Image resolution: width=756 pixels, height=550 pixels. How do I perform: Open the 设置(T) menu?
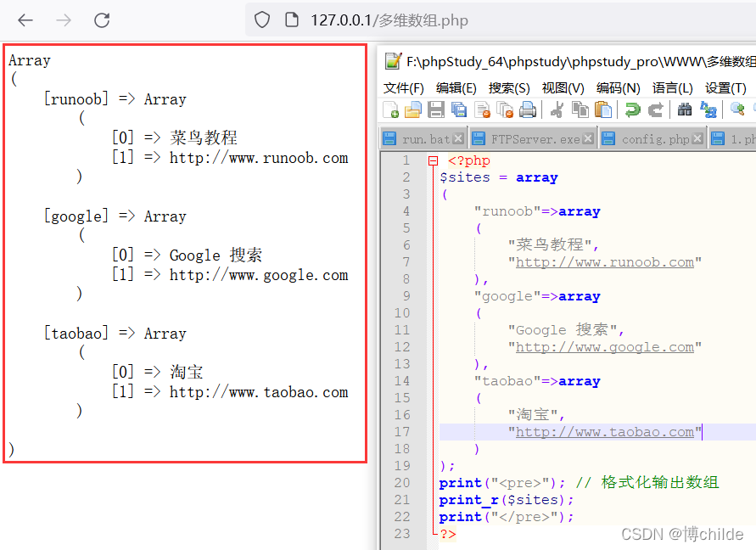[725, 87]
